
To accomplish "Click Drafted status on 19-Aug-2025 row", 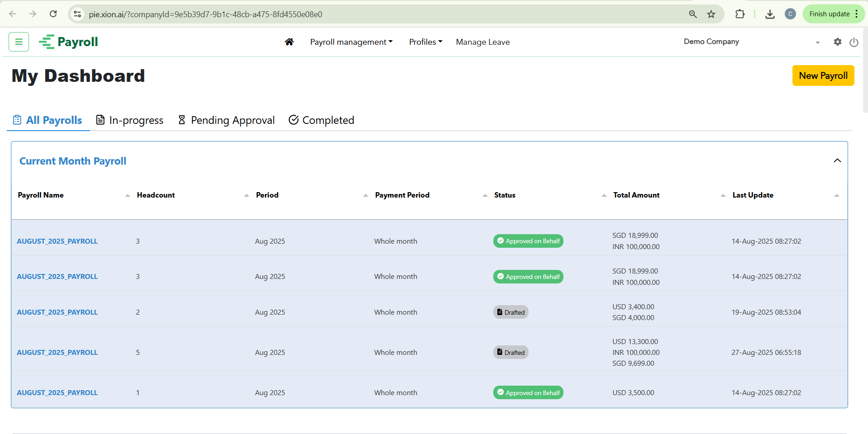I will pyautogui.click(x=511, y=312).
